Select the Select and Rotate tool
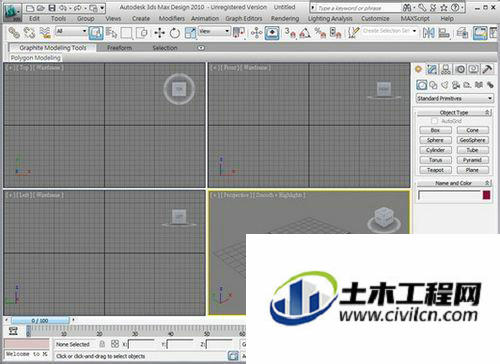The width and height of the screenshot is (500, 364). point(175,33)
